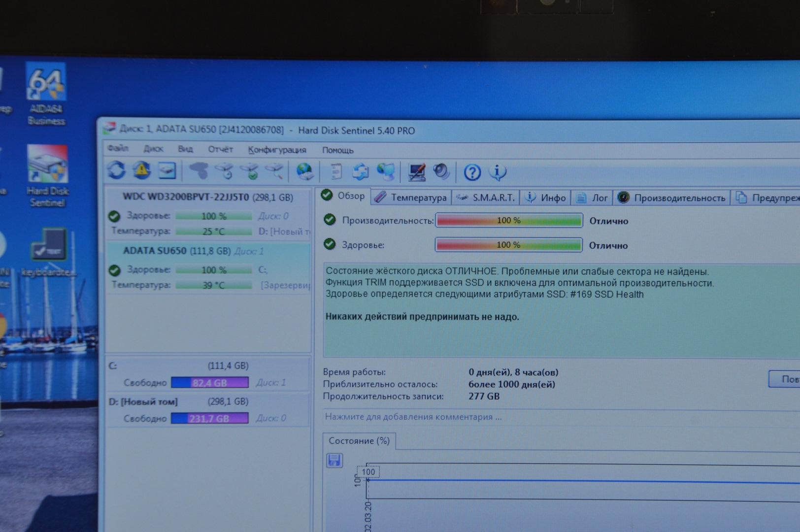The image size is (800, 532).
Task: Select the C: (111,4 GB) volume entry
Action: (208, 374)
